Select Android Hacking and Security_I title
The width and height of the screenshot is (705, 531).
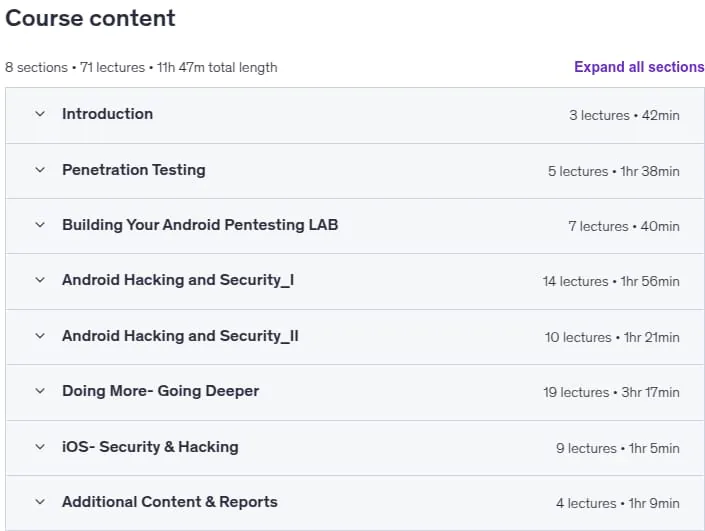pyautogui.click(x=178, y=280)
